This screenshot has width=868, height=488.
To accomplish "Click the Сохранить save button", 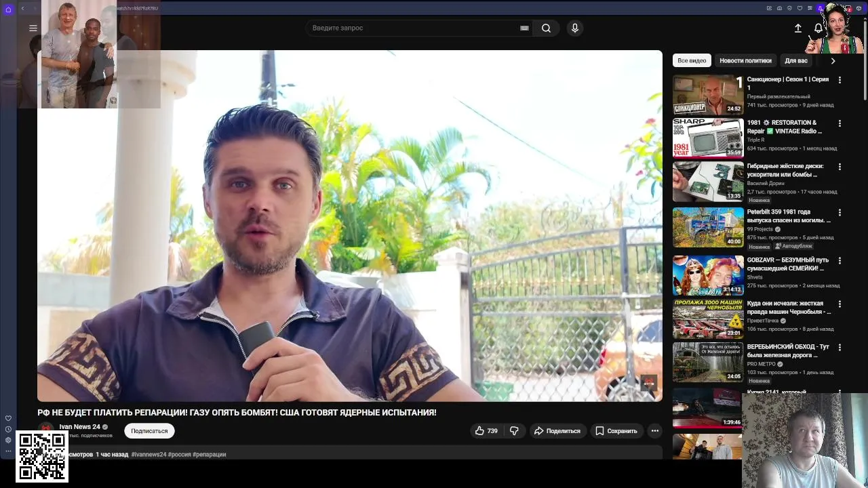I will [616, 430].
